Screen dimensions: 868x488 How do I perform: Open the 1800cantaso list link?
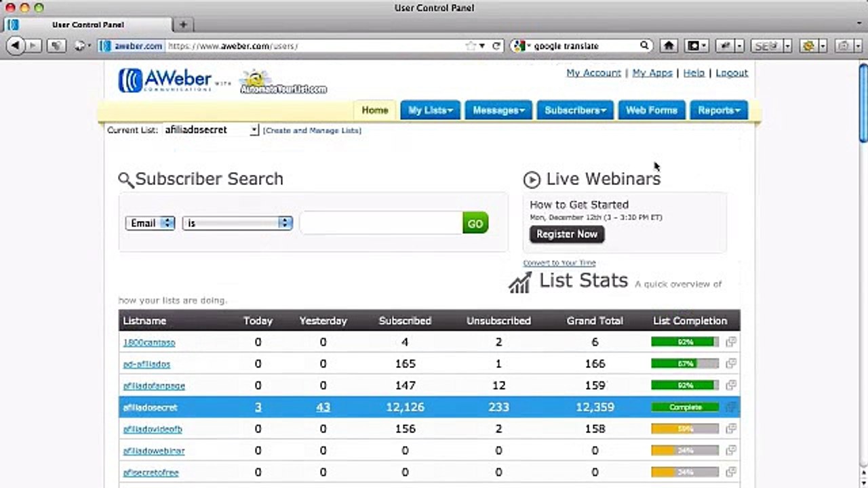149,342
